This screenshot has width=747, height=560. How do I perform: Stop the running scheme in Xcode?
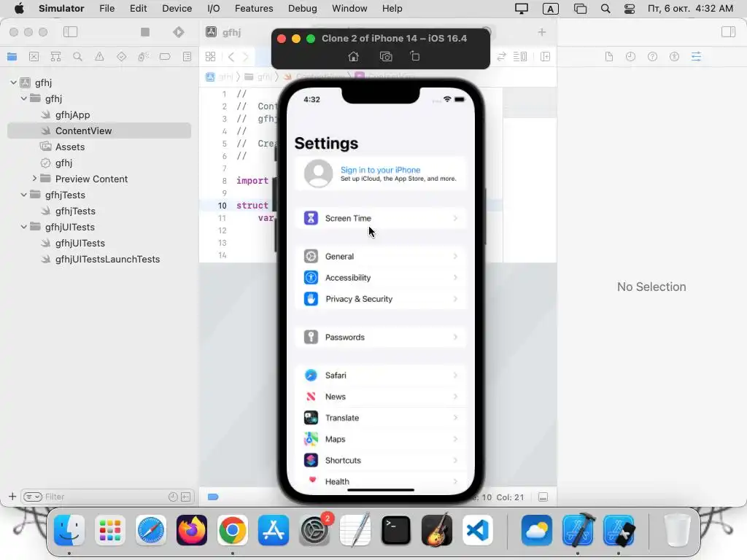[145, 32]
